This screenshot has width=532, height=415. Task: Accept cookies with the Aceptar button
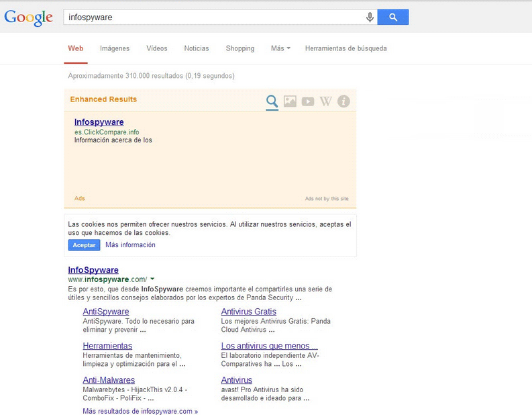(x=84, y=245)
